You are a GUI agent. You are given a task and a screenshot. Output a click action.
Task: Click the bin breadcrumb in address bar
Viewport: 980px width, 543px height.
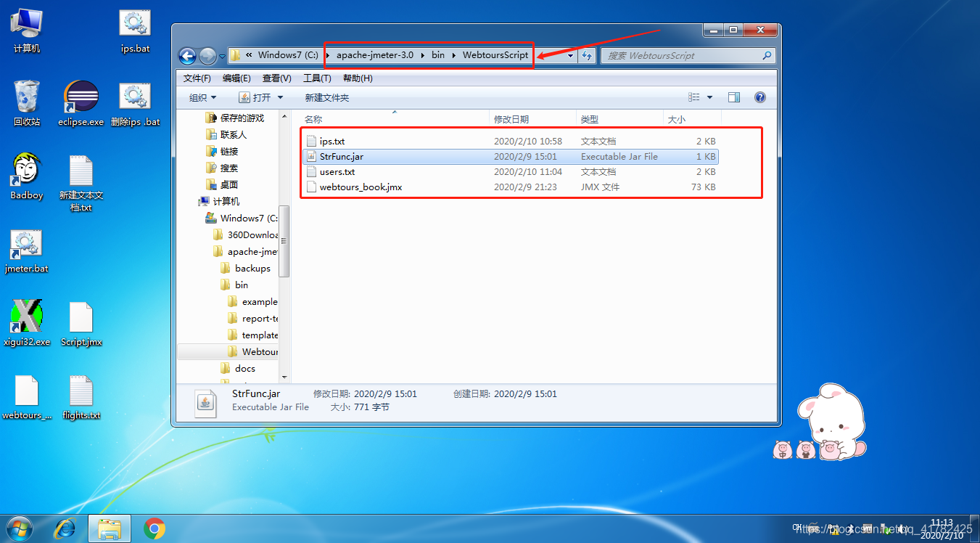[x=438, y=55]
